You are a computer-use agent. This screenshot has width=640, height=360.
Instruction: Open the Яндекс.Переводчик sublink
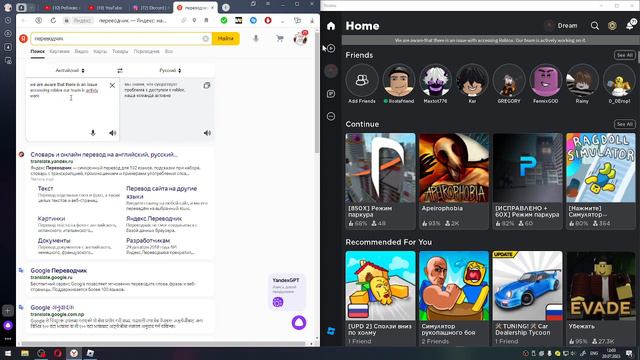[x=154, y=219]
